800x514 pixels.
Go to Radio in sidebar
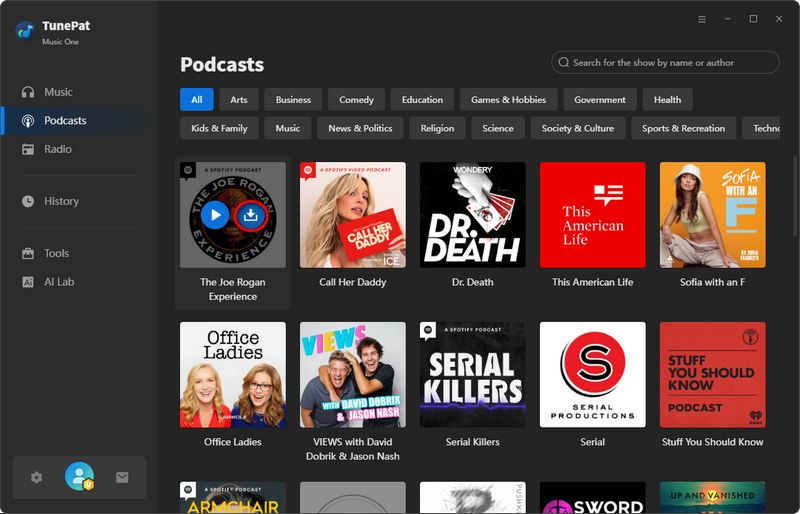pyautogui.click(x=58, y=149)
